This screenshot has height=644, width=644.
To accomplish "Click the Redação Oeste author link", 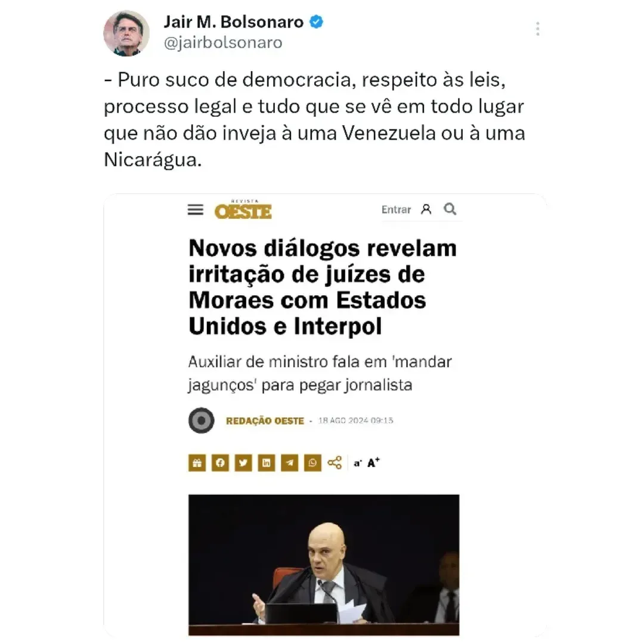I will click(x=265, y=421).
